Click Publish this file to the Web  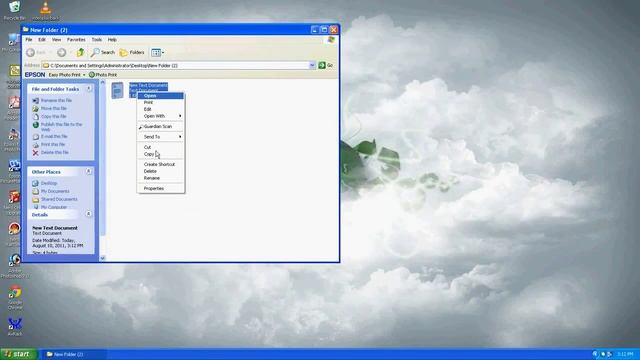(x=61, y=127)
